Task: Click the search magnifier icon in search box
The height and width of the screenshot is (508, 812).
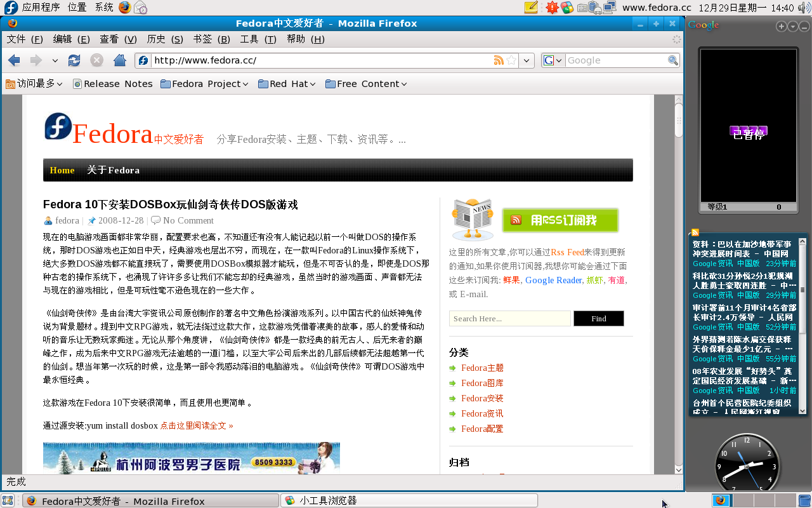Action: coord(672,60)
